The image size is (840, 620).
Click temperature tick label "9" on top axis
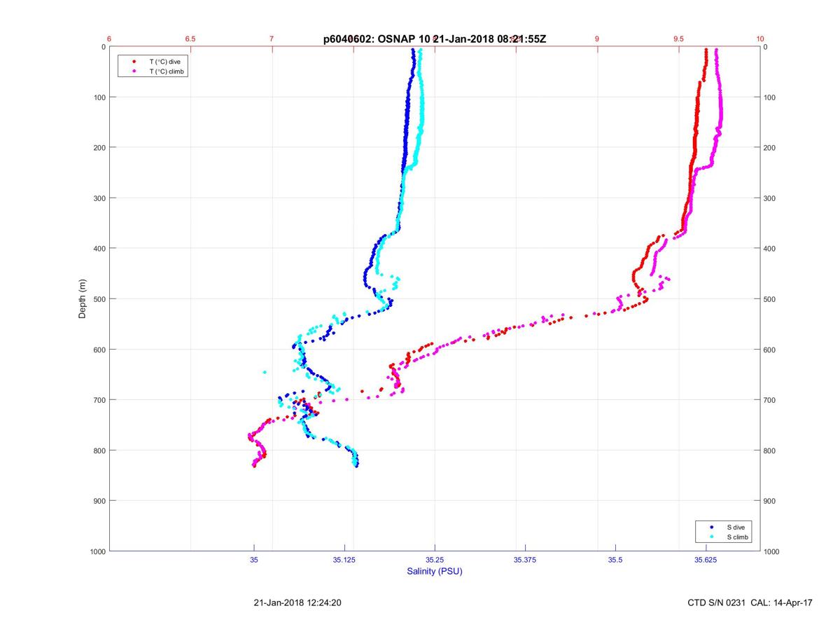click(597, 39)
